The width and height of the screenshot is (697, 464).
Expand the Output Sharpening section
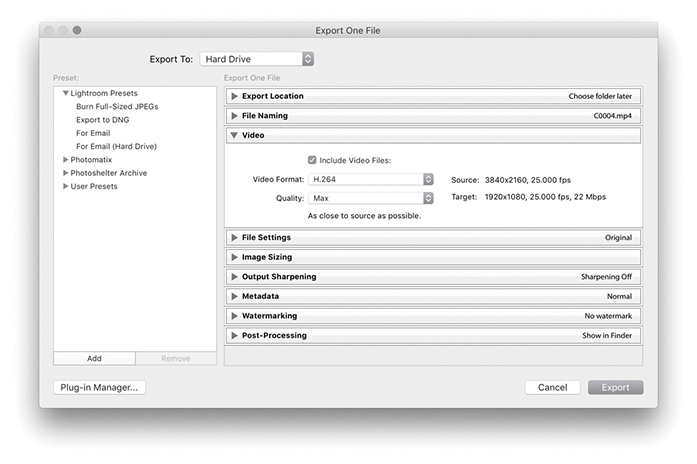click(x=234, y=277)
